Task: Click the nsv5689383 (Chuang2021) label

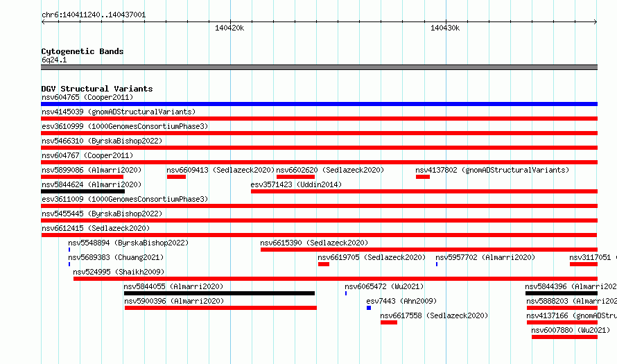Action: click(116, 257)
